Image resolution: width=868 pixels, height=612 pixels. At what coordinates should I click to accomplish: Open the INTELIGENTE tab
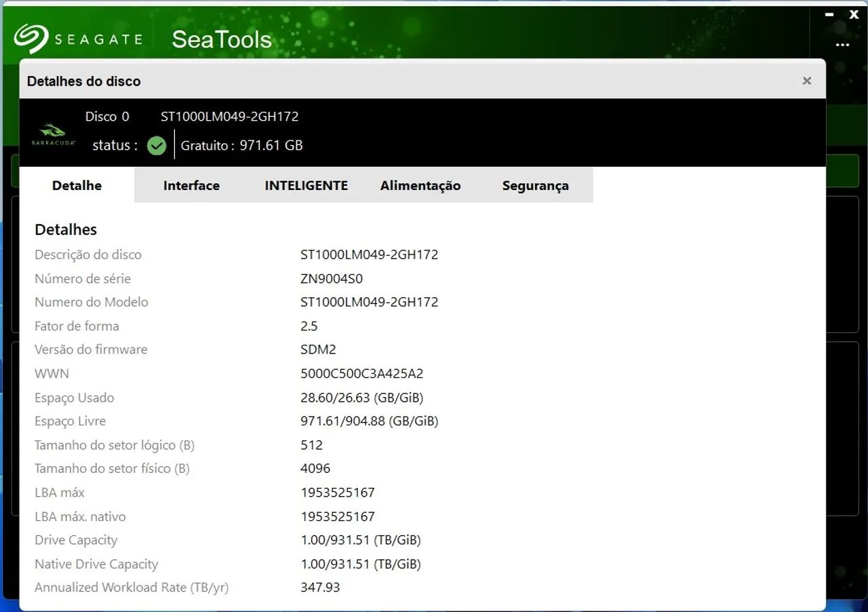click(x=307, y=185)
